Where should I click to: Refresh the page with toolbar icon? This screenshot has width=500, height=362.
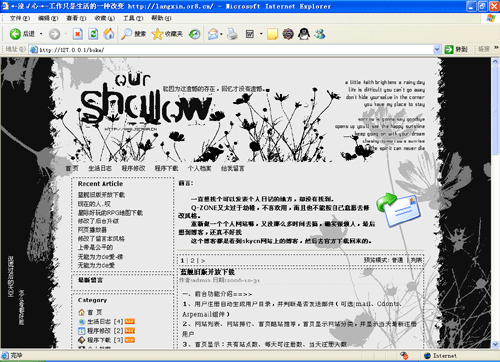[x=93, y=34]
